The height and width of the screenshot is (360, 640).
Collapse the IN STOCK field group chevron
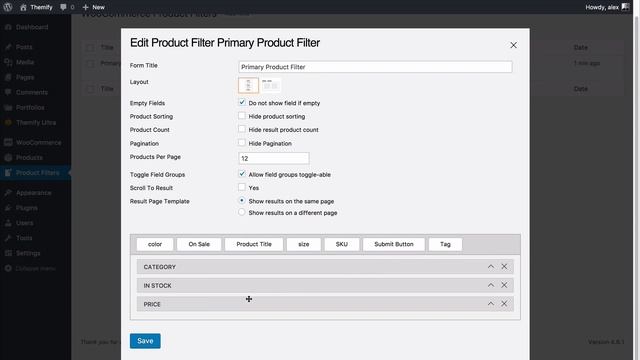(x=491, y=285)
